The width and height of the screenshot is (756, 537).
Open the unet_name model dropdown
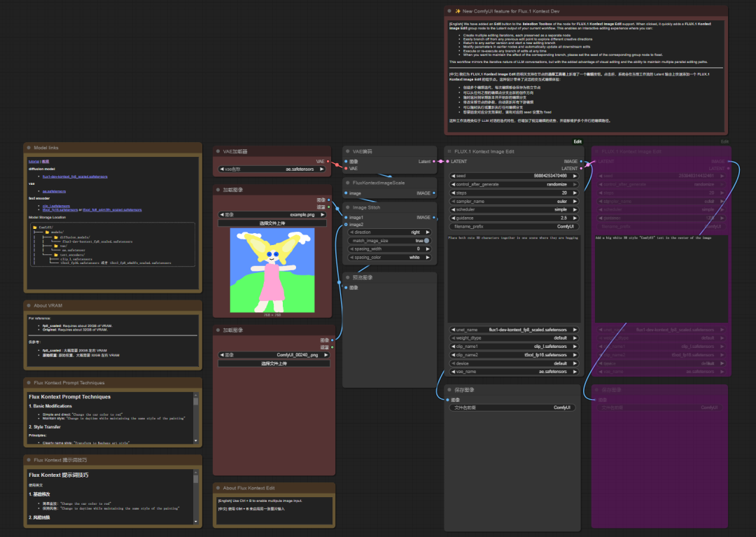pyautogui.click(x=514, y=330)
